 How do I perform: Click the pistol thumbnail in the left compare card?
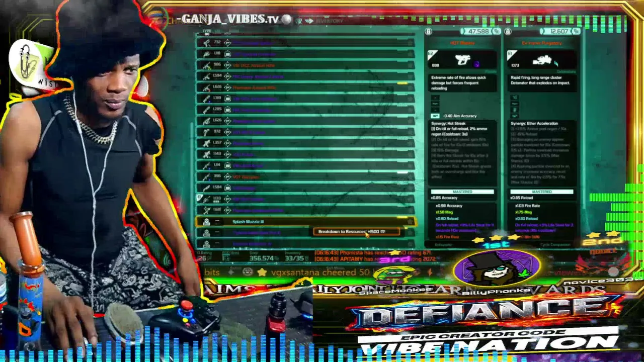(462, 61)
